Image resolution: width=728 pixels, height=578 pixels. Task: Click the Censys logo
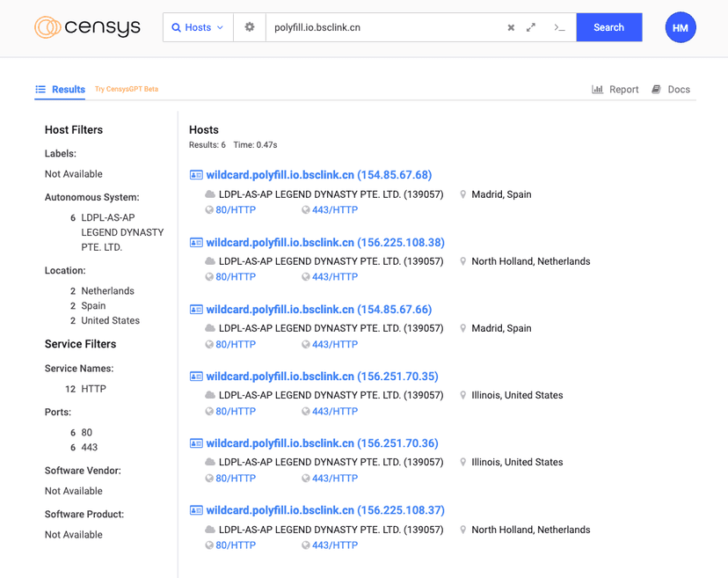click(x=87, y=27)
